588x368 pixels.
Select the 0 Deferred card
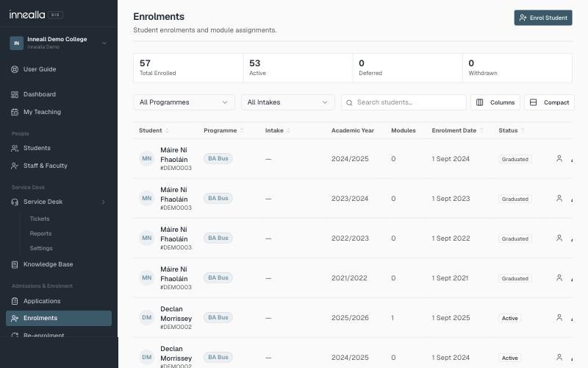(408, 68)
